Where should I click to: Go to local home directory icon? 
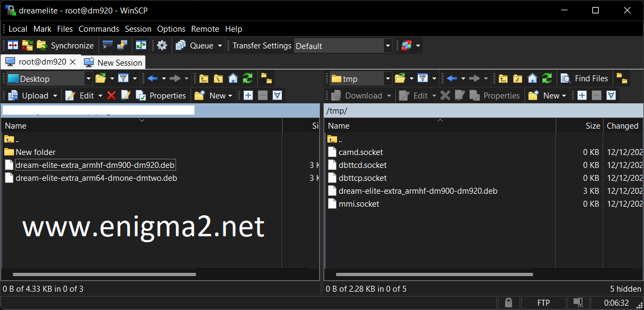tap(233, 79)
